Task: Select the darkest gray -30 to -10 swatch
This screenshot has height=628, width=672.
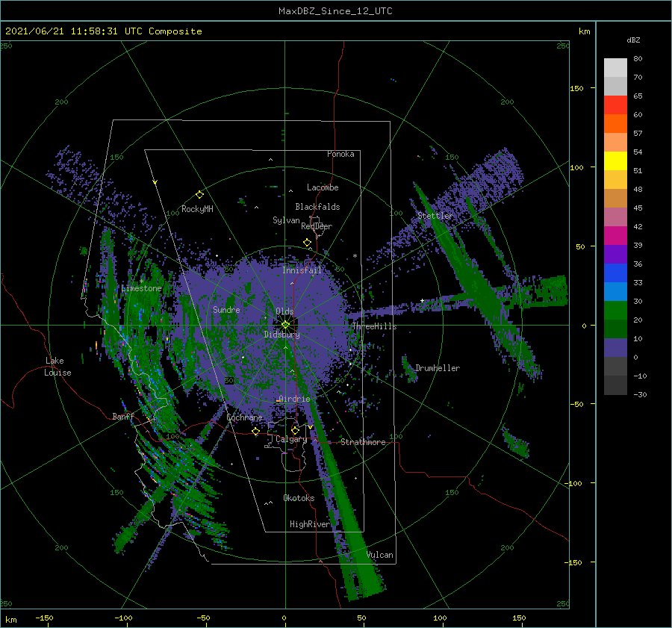Action: point(615,385)
